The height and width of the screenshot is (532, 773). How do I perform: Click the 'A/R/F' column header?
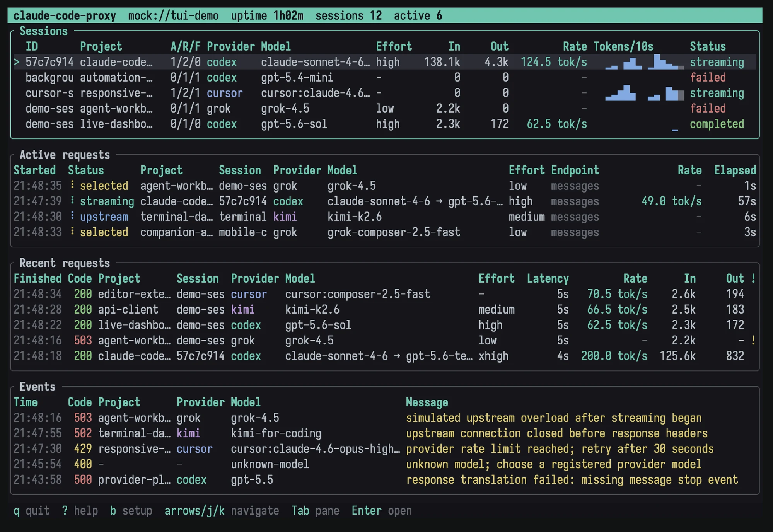[186, 47]
